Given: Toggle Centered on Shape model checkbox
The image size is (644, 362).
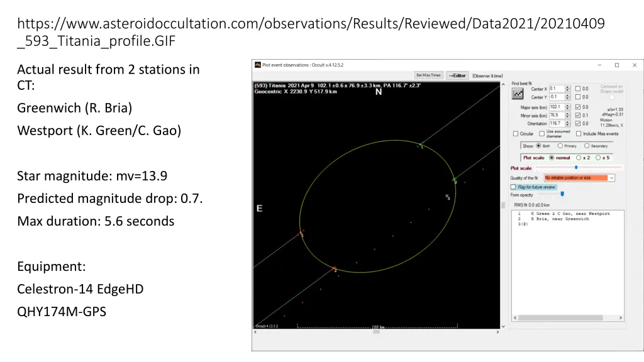Looking at the screenshot, I should [x=611, y=97].
